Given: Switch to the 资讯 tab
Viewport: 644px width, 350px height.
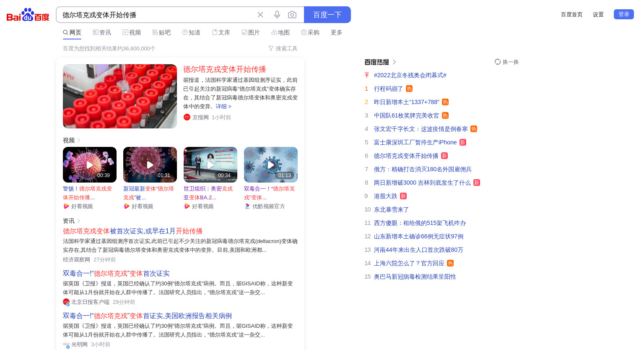Looking at the screenshot, I should (102, 32).
